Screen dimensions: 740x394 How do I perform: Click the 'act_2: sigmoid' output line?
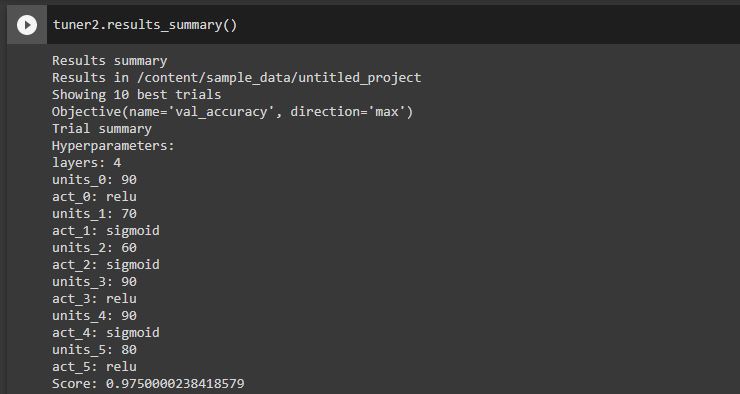tap(106, 265)
